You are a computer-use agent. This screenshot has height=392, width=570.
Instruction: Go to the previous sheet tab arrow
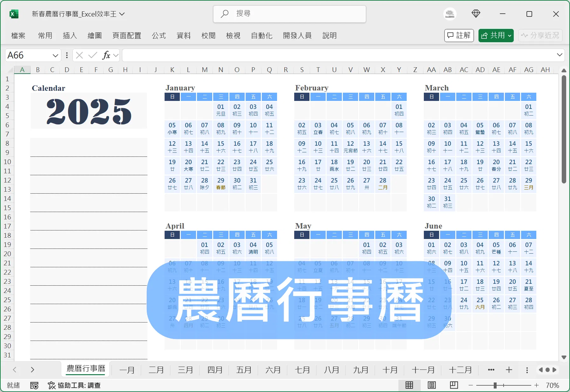tap(14, 370)
